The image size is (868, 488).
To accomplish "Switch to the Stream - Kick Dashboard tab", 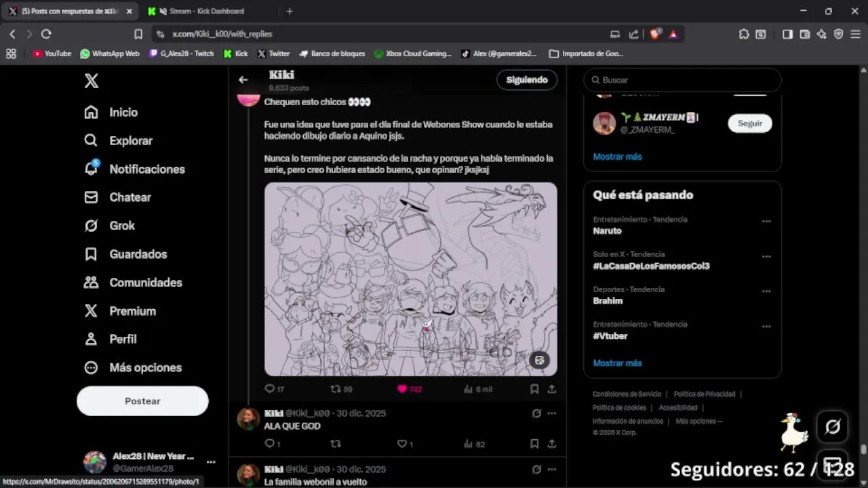I will tap(206, 11).
